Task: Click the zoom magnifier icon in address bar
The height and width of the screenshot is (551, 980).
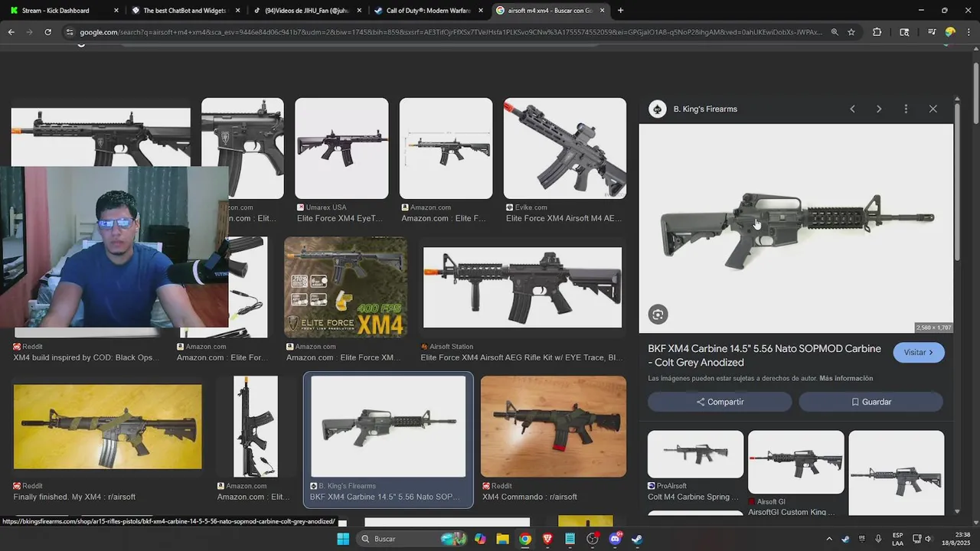Action: (835, 32)
